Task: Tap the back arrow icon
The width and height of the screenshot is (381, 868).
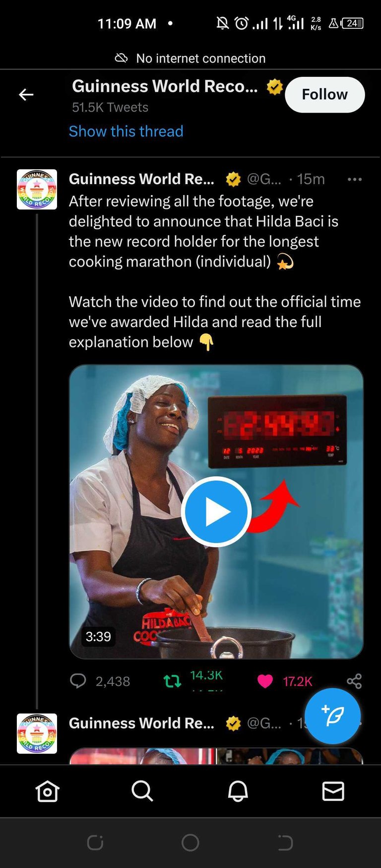Action: point(26,94)
